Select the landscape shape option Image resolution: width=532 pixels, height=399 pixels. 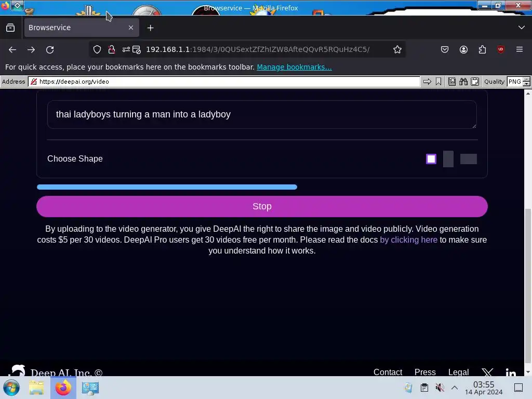(469, 159)
